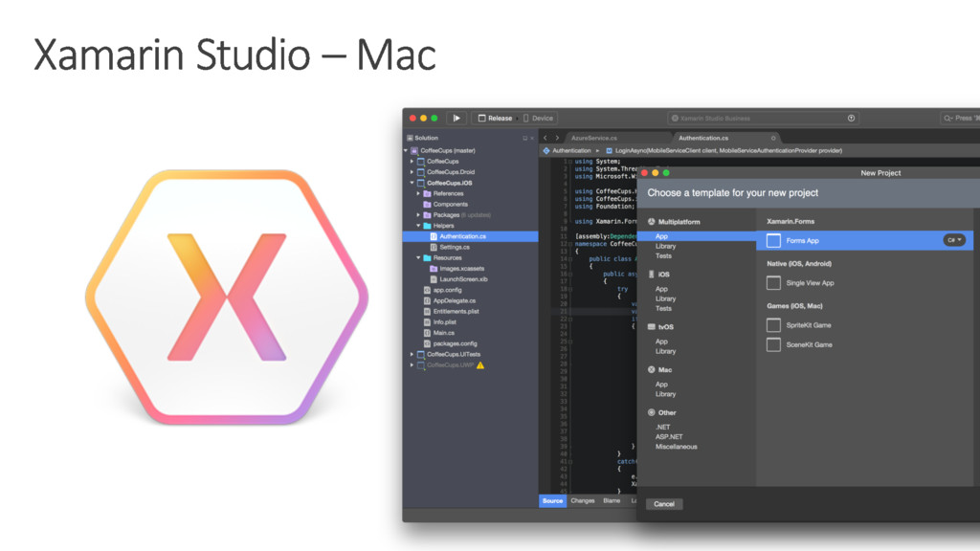
Task: Click the AppDelegate.cs file icon
Action: pos(428,300)
